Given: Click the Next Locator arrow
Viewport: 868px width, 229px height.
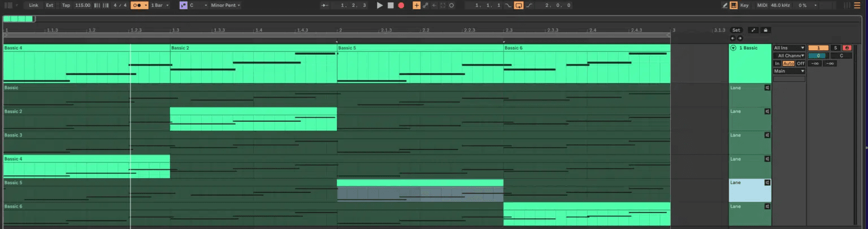Looking at the screenshot, I should point(740,38).
